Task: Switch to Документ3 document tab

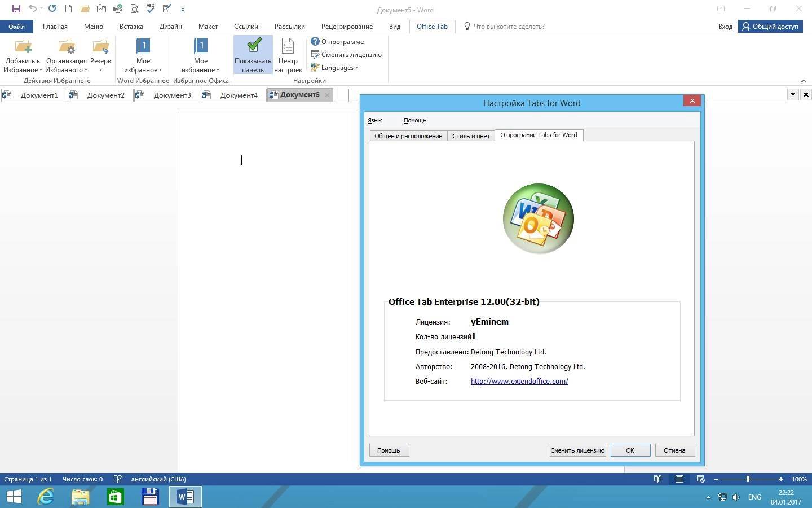Action: pyautogui.click(x=166, y=95)
